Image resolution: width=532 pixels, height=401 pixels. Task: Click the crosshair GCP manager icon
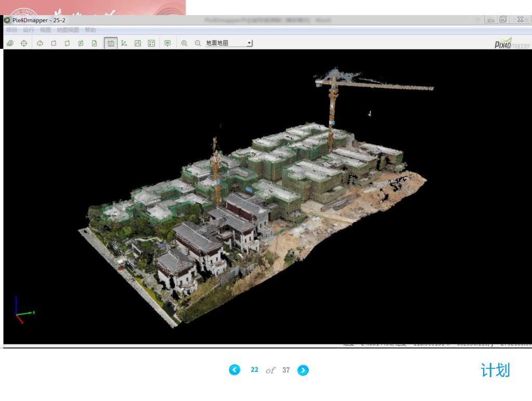(x=24, y=43)
